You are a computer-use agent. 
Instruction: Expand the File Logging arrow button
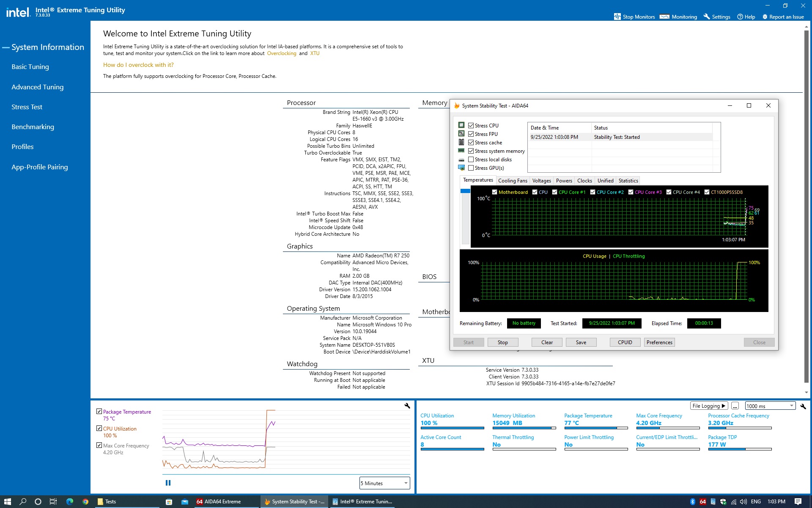pos(723,406)
